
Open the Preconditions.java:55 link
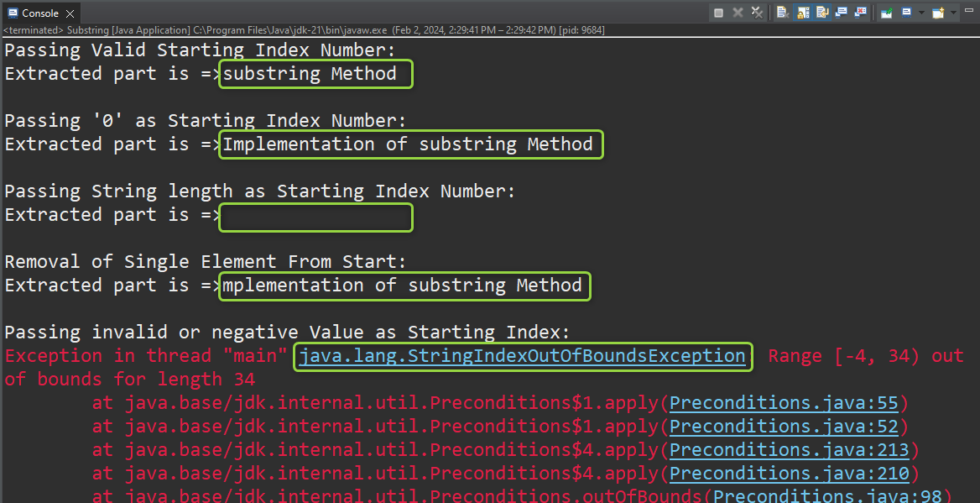click(x=784, y=404)
